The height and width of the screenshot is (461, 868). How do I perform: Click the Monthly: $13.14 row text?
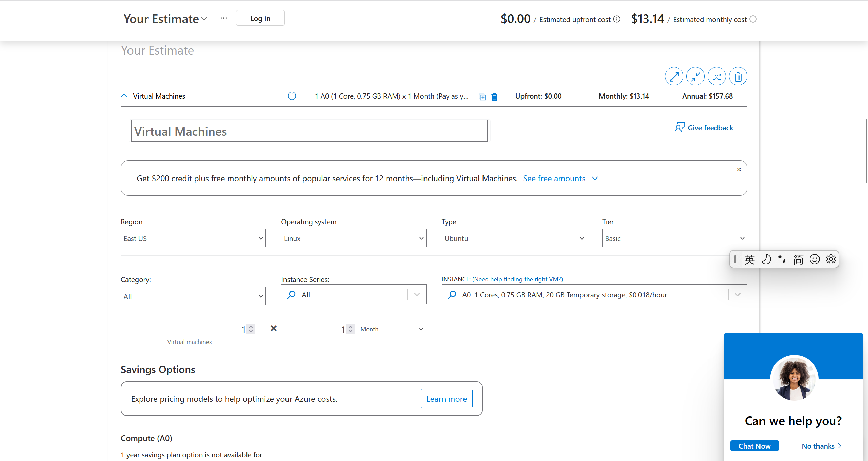point(624,96)
